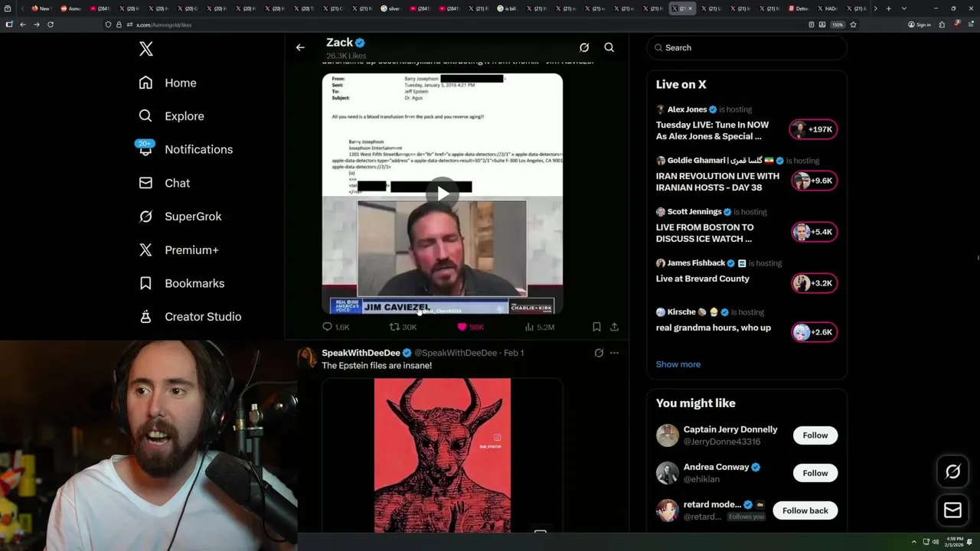Image resolution: width=980 pixels, height=551 pixels.
Task: Click the Notifications bell icon with 20+ badge
Action: (145, 148)
